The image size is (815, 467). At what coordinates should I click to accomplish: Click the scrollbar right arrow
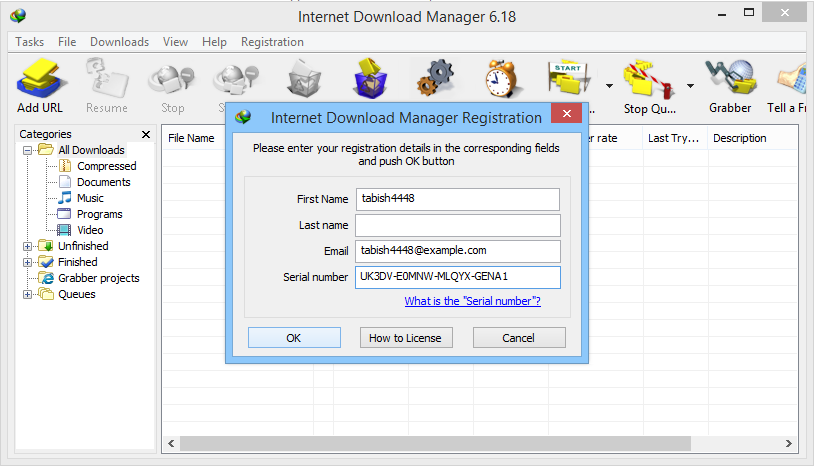pos(788,444)
